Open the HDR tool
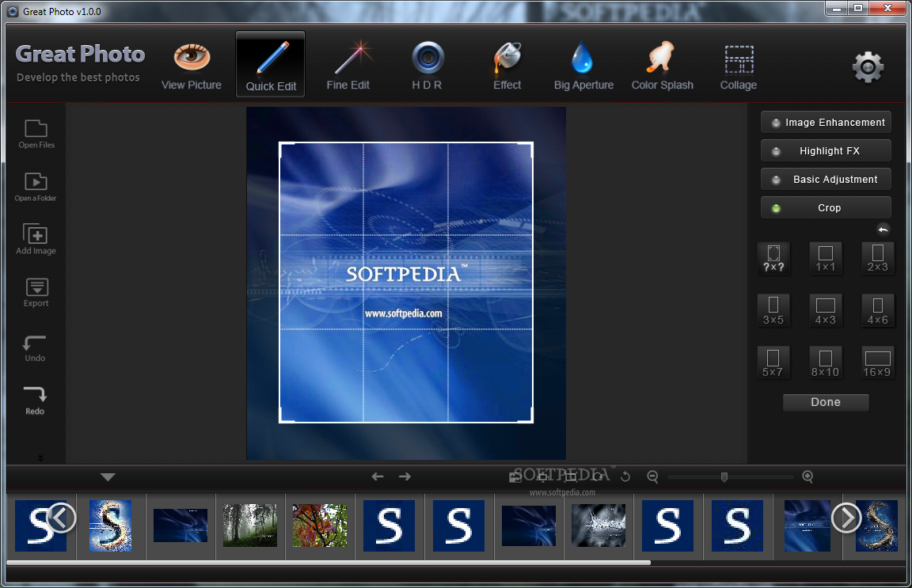Viewport: 912px width, 588px height. (427, 66)
